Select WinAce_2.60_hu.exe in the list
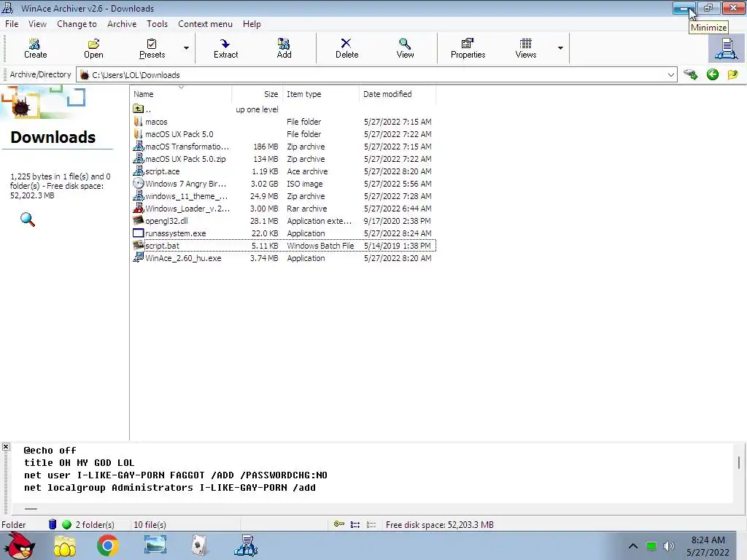Screen dimensions: 747x560 coord(284,258)
